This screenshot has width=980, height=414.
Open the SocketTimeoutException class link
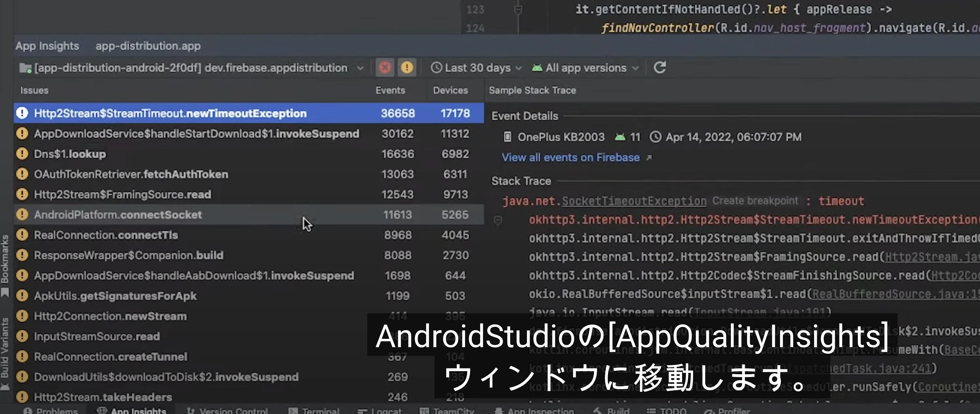pos(634,201)
